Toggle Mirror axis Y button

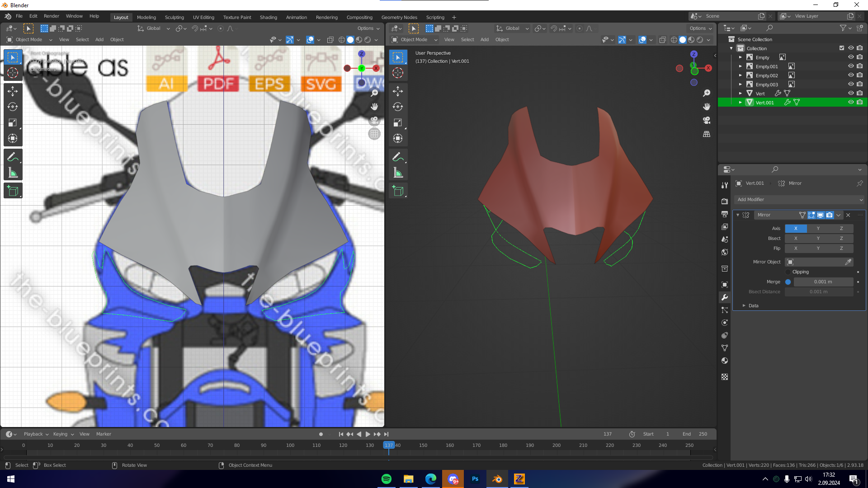(x=818, y=228)
